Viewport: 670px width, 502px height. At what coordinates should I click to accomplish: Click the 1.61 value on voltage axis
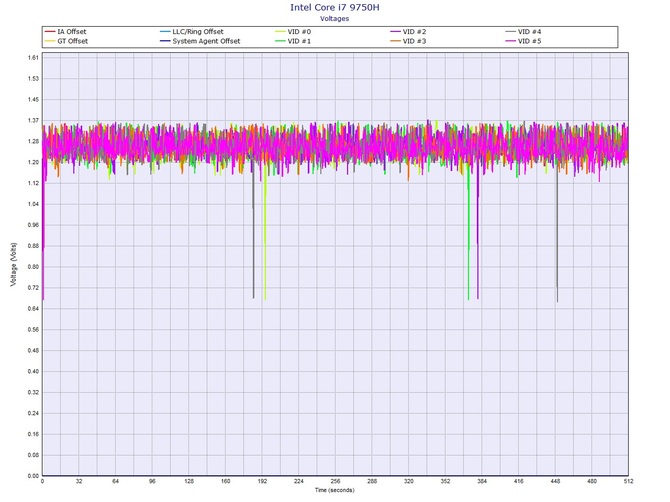33,57
